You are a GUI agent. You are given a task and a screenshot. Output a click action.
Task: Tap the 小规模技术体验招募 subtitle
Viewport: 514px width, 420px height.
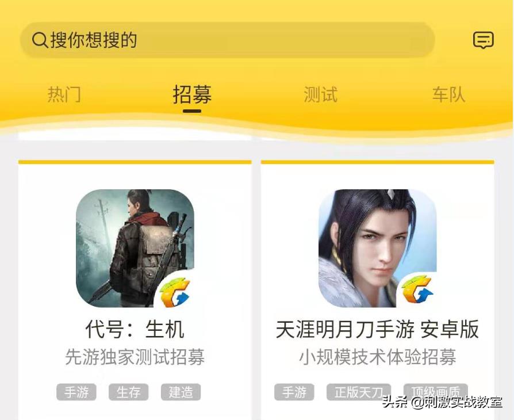[x=377, y=357]
